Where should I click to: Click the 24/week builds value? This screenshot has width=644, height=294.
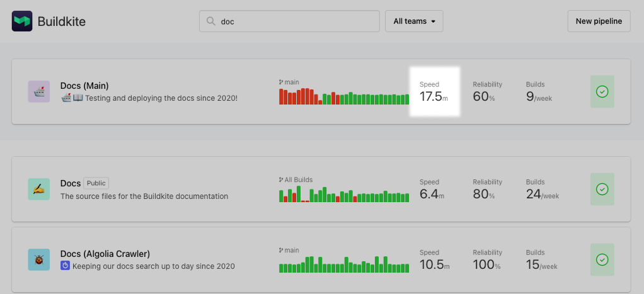[543, 194]
